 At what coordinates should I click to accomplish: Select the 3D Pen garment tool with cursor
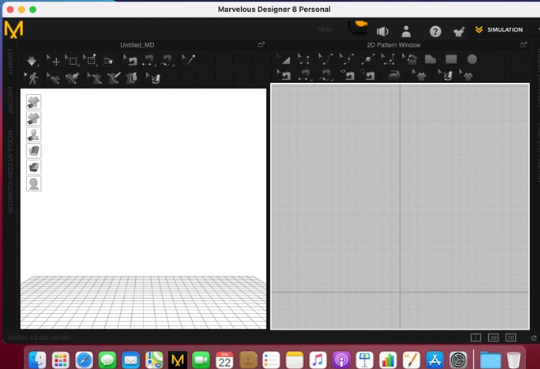tap(94, 79)
